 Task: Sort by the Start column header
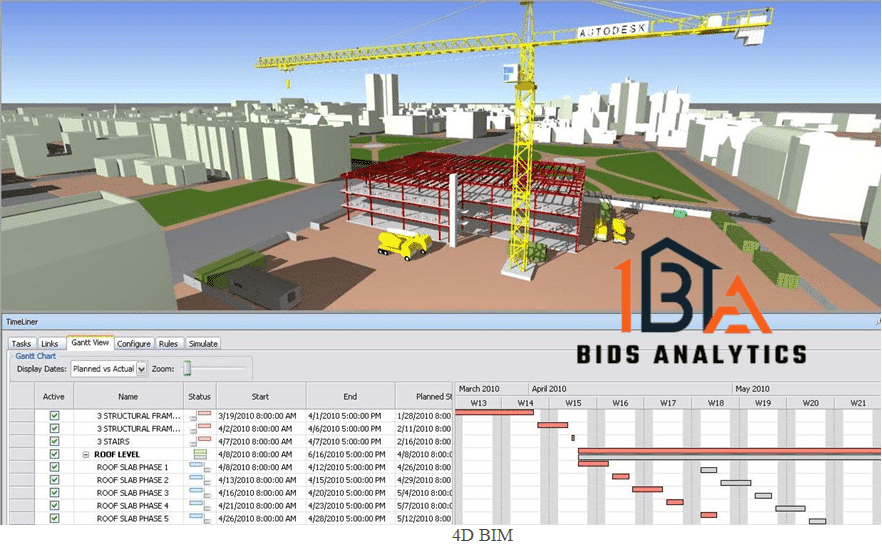tap(260, 397)
